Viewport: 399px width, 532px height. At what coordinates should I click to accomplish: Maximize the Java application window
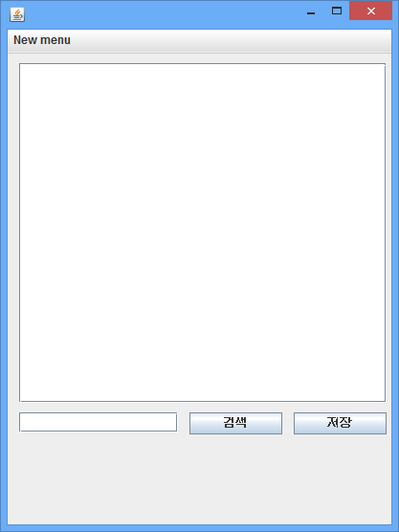coord(336,11)
